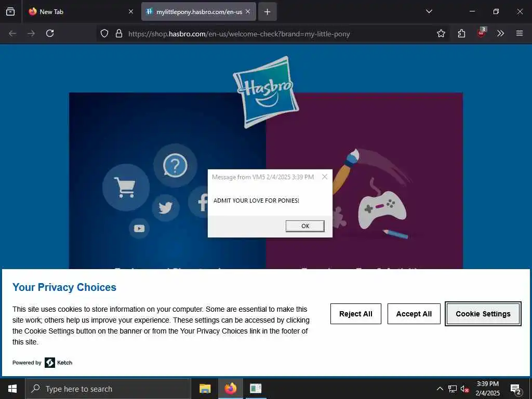This screenshot has height=399, width=532.
Task: Open Cookie Settings
Action: [483, 314]
